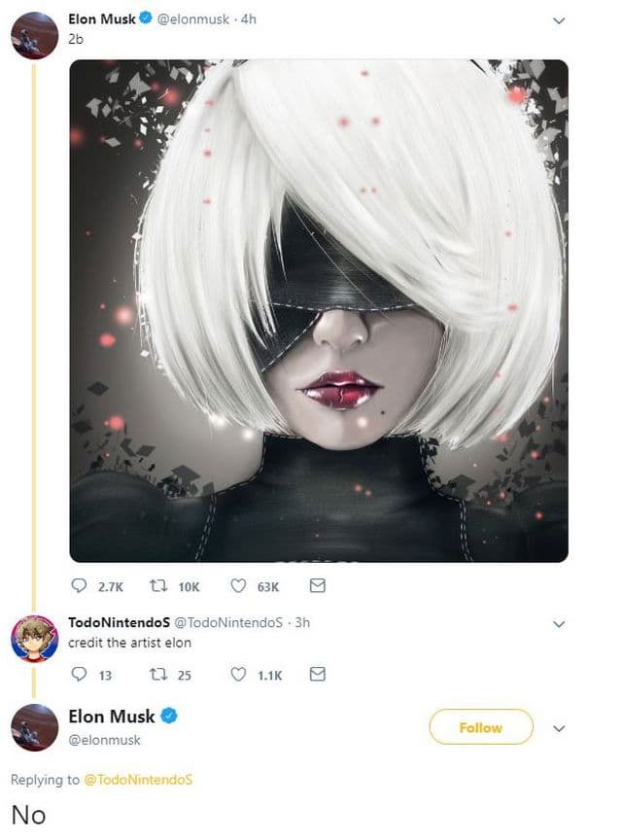Screen dimensions: 622x840
Task: Reply to Elon Musk's 2b tweet
Action: click(80, 586)
